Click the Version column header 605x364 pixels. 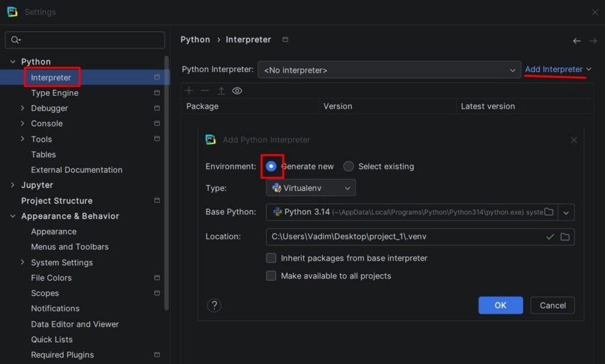coord(337,106)
